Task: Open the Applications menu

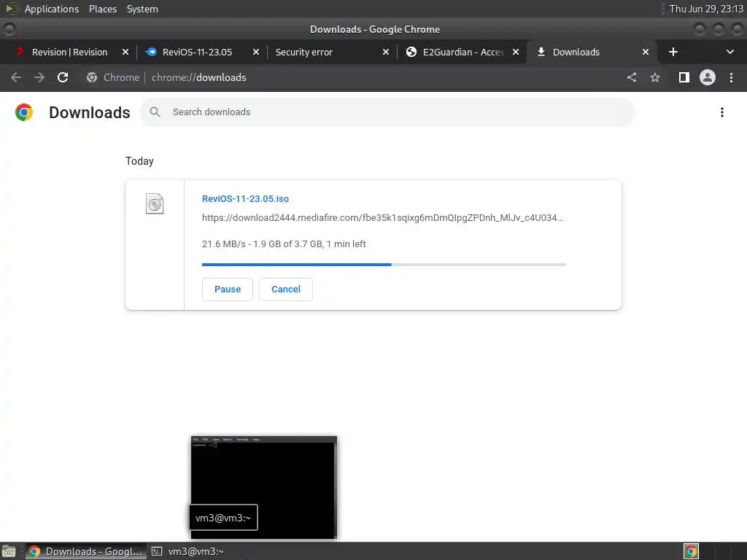Action: point(52,9)
